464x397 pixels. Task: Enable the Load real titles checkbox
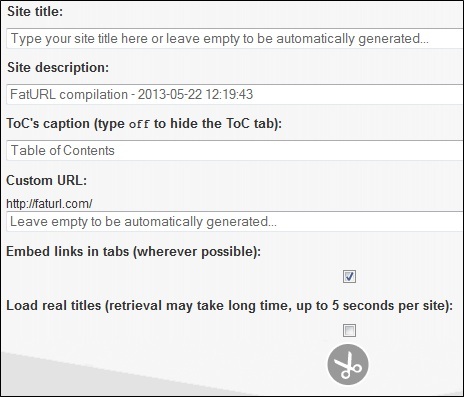349,331
